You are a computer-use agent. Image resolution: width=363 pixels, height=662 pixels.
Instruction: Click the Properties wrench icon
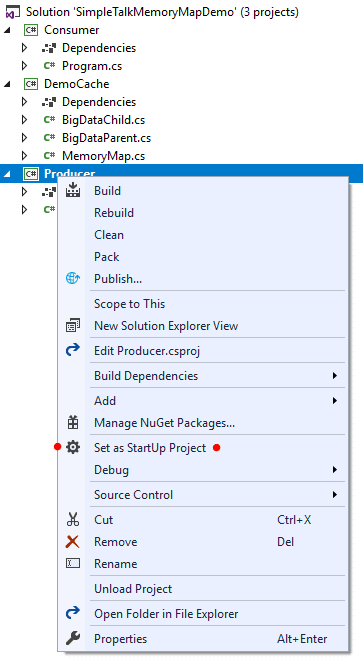point(73,639)
